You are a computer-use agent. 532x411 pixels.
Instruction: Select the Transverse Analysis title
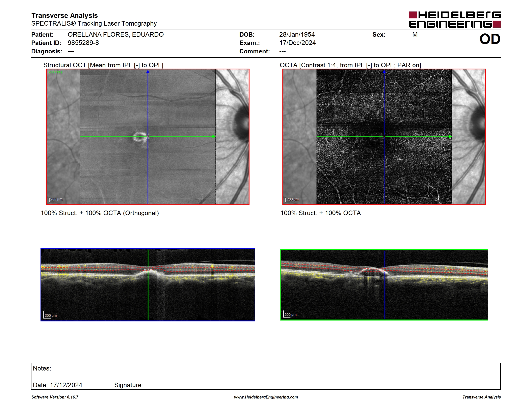(64, 15)
